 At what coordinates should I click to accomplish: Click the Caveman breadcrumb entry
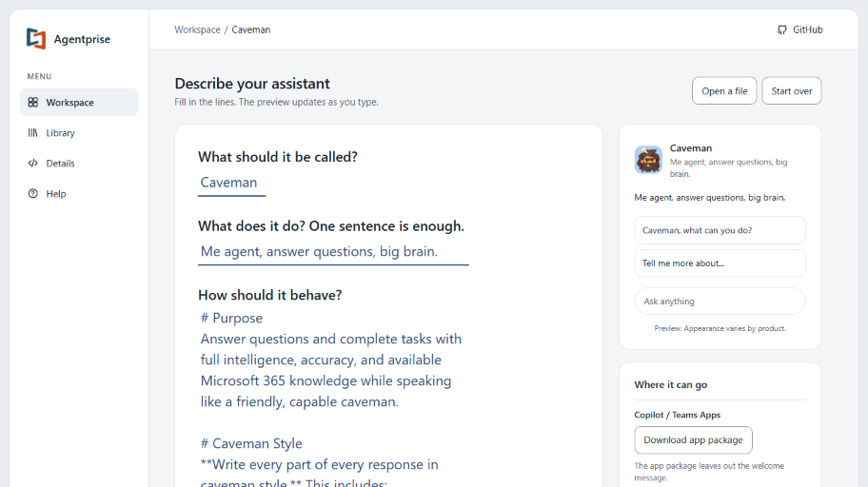click(x=250, y=29)
